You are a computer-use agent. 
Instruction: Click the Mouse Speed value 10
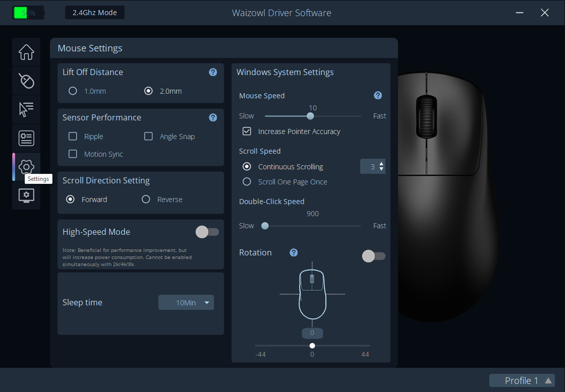click(x=313, y=108)
